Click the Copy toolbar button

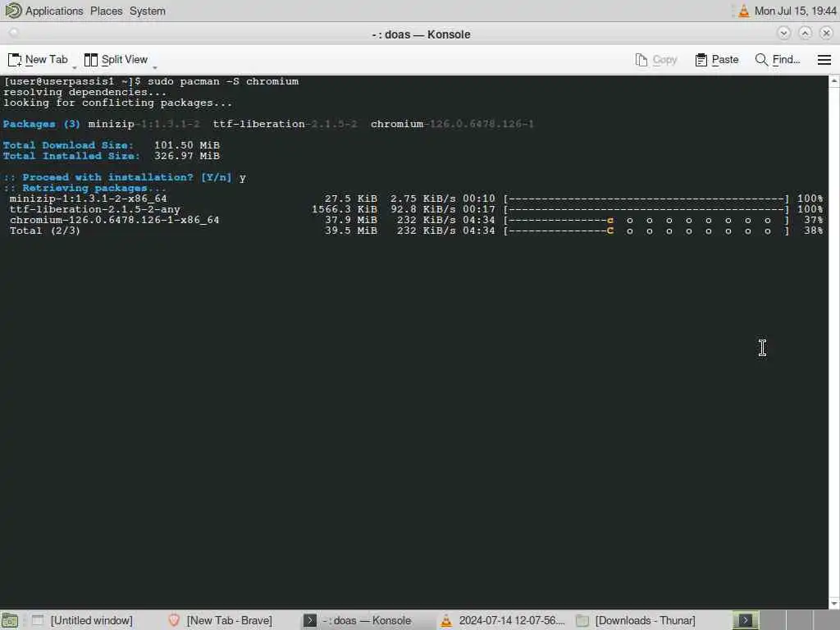pos(656,59)
